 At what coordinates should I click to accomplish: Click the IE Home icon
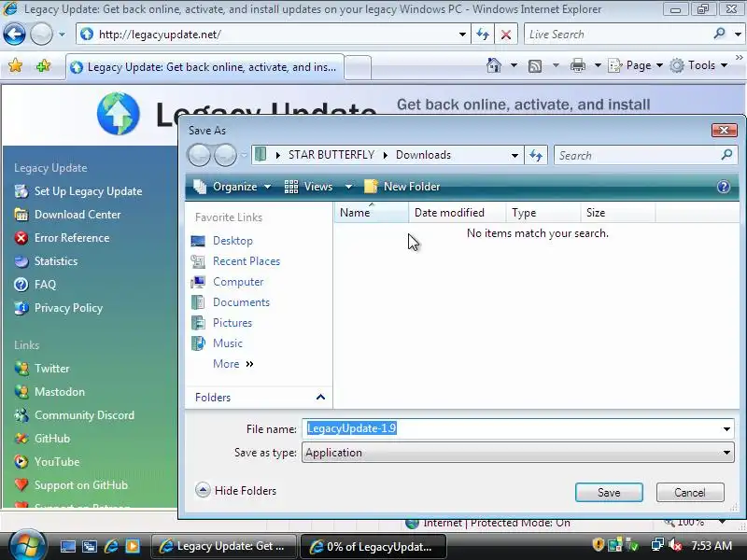pos(494,65)
